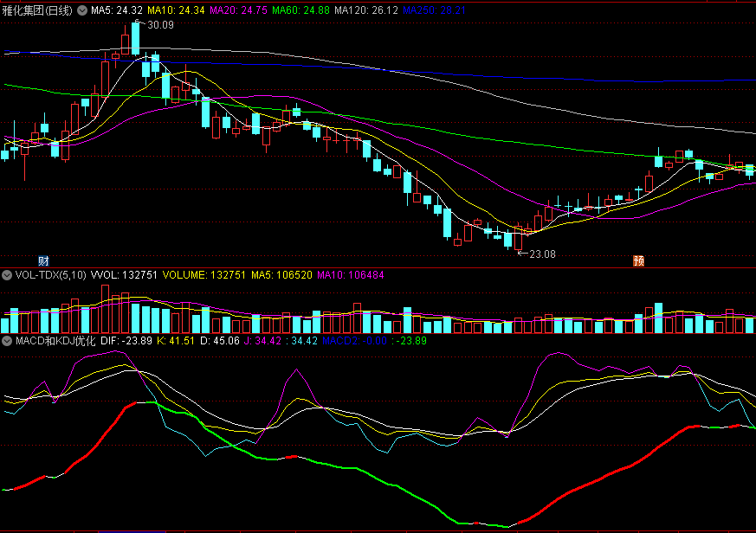The image size is (756, 533).
Task: Click the blue 财 financial report marker
Action: pos(43,261)
